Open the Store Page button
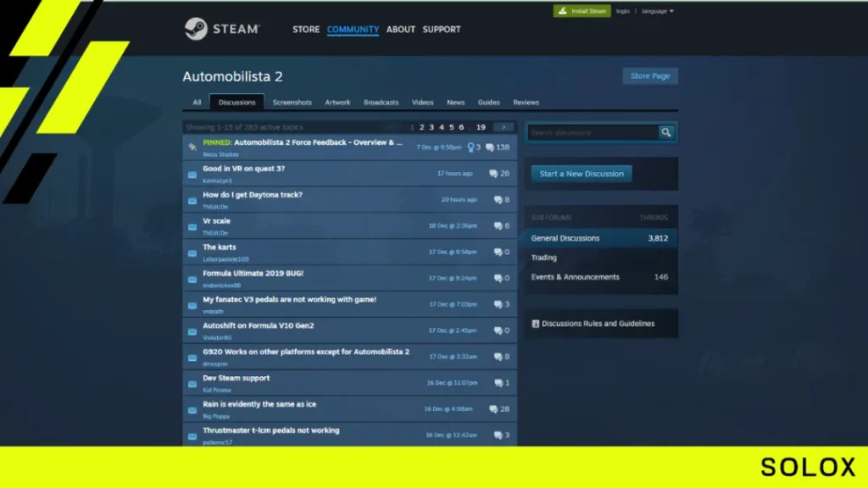Viewport: 868px width, 488px height. pos(650,75)
